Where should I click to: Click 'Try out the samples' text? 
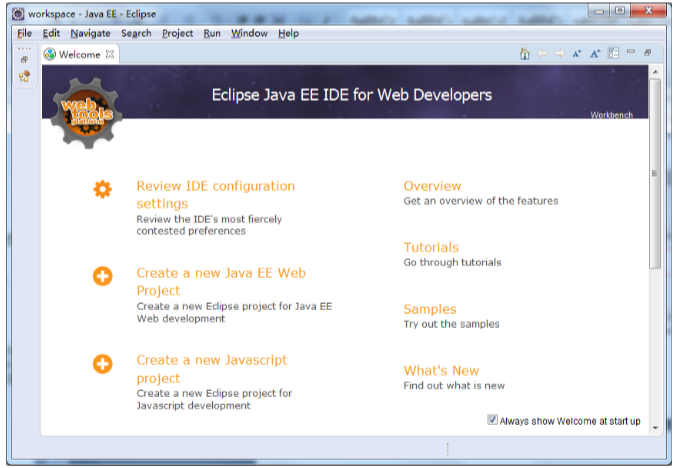(451, 324)
